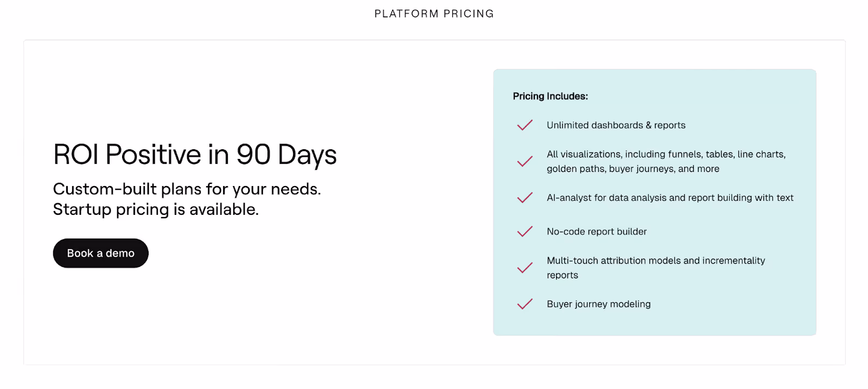
Task: Click the Custom-built plans for your needs text
Action: (x=187, y=189)
